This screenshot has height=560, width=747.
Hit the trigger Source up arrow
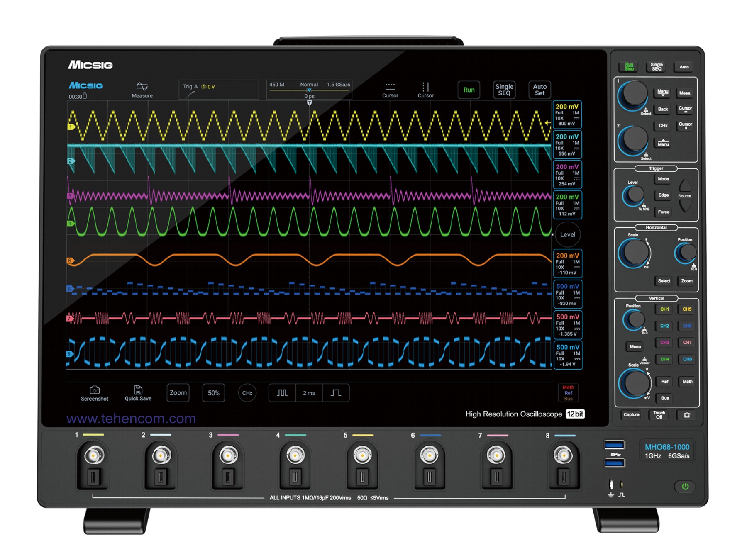(x=685, y=185)
